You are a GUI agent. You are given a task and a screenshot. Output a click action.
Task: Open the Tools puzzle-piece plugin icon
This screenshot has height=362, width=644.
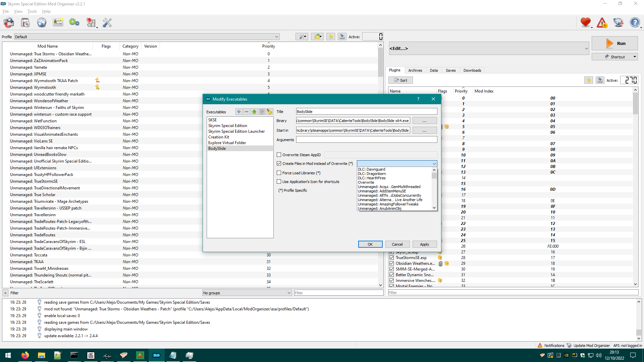point(91,23)
